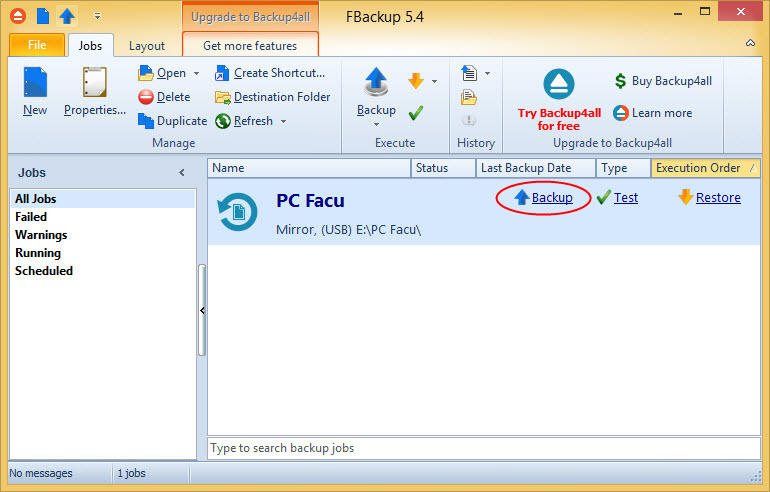The image size is (770, 492).
Task: Select Failed jobs filter
Action: point(103,217)
